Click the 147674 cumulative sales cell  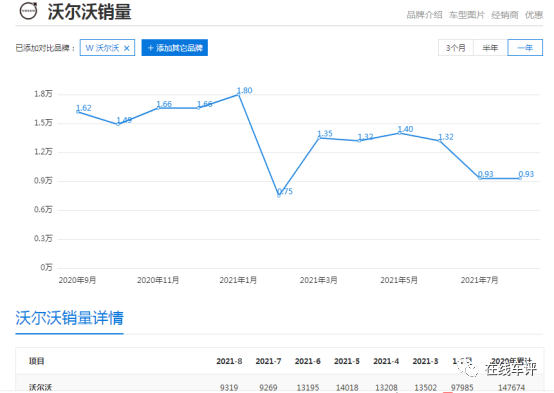(512, 388)
